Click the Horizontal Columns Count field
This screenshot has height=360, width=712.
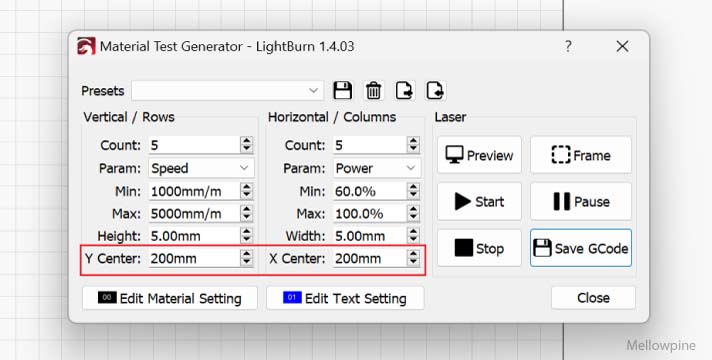[x=370, y=145]
